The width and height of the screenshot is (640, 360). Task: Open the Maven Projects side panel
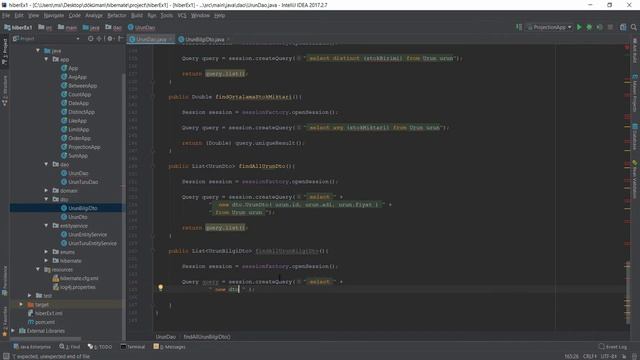point(635,93)
